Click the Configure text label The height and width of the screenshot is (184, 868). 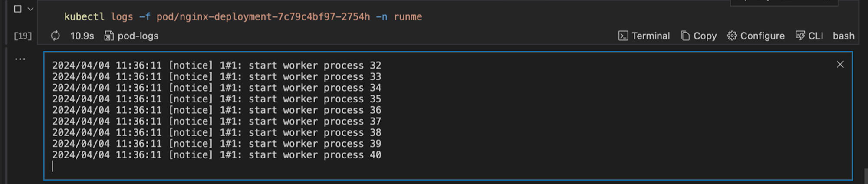click(762, 36)
